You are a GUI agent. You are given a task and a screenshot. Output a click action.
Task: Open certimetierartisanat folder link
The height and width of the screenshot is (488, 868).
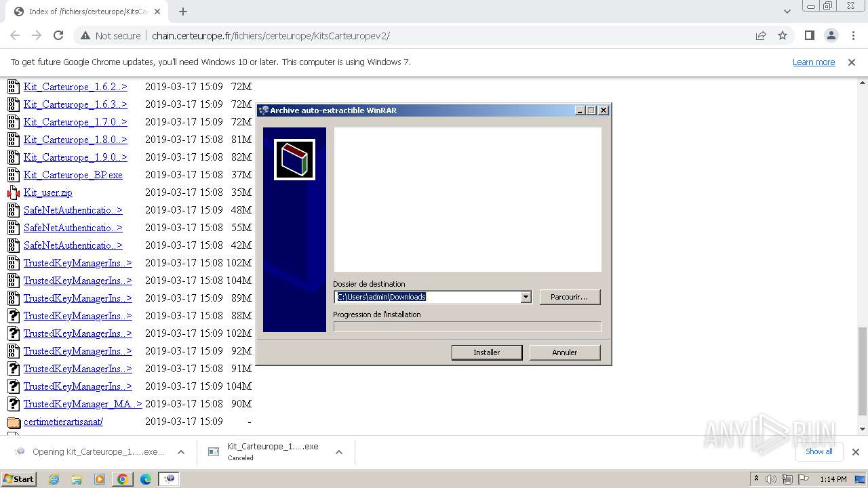pyautogui.click(x=63, y=422)
